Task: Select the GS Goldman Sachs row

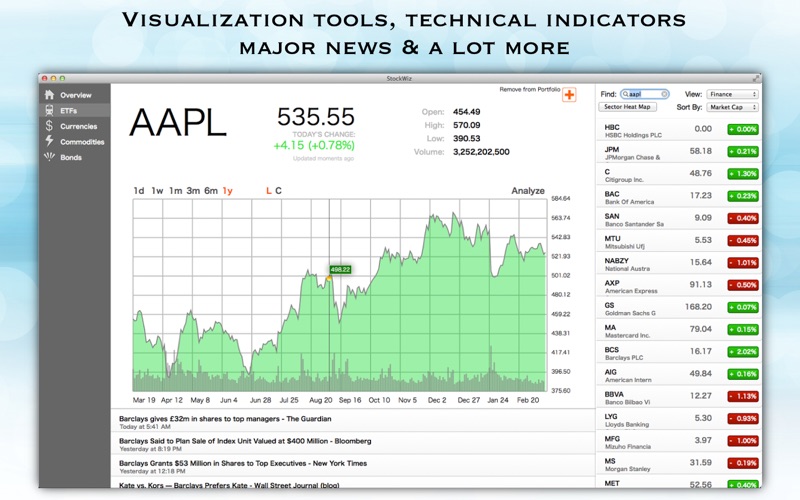Action: 679,308
